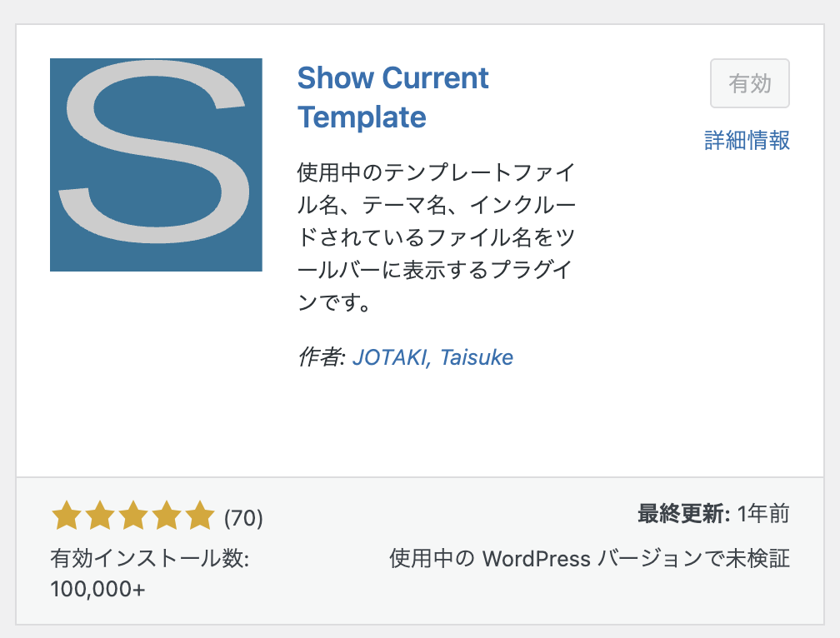Click the second rating star

(100, 516)
